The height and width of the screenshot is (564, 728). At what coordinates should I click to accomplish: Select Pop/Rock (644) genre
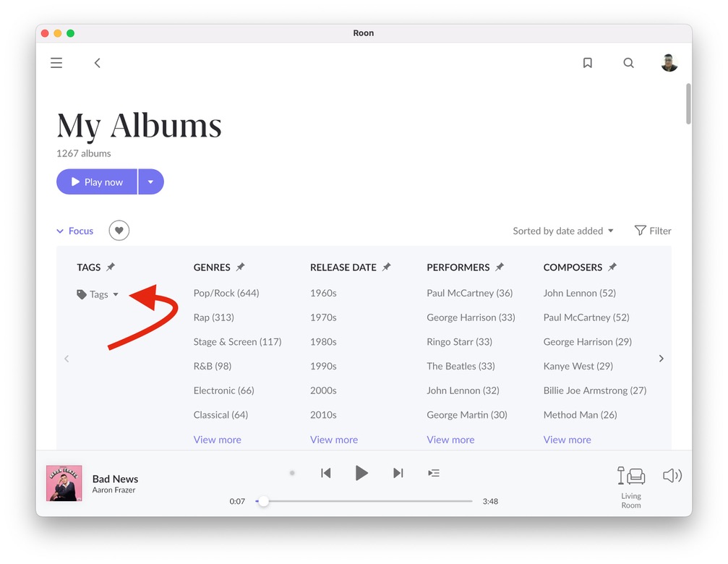tap(226, 293)
